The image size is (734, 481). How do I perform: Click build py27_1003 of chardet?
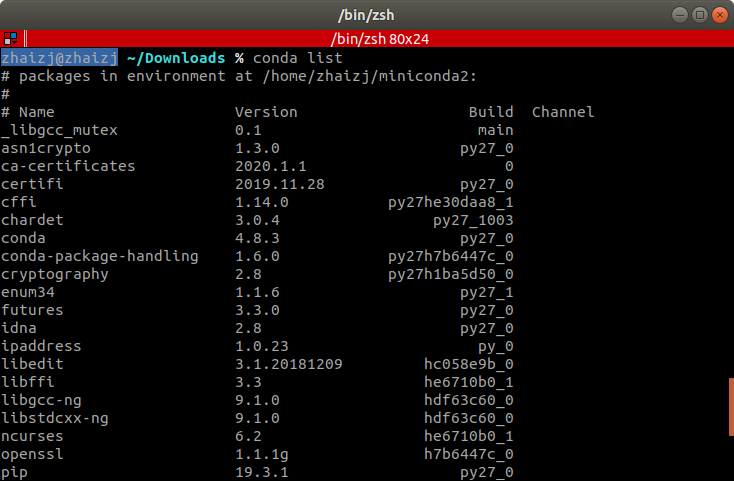tap(473, 220)
